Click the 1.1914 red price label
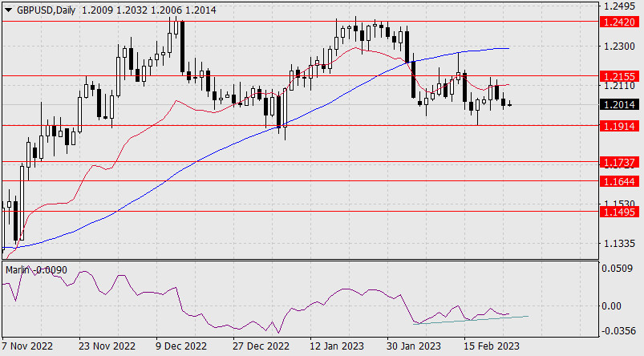The width and height of the screenshot is (644, 356). point(619,126)
